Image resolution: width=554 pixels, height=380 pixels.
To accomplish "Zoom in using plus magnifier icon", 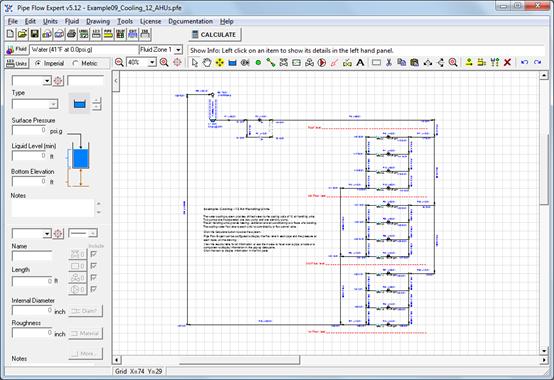I will click(x=164, y=63).
